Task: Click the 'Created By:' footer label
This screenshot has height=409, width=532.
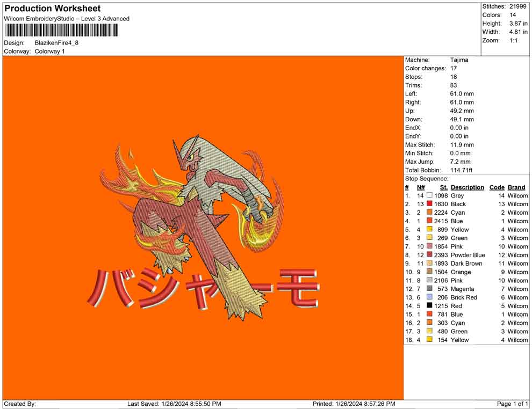Action: pyautogui.click(x=20, y=404)
